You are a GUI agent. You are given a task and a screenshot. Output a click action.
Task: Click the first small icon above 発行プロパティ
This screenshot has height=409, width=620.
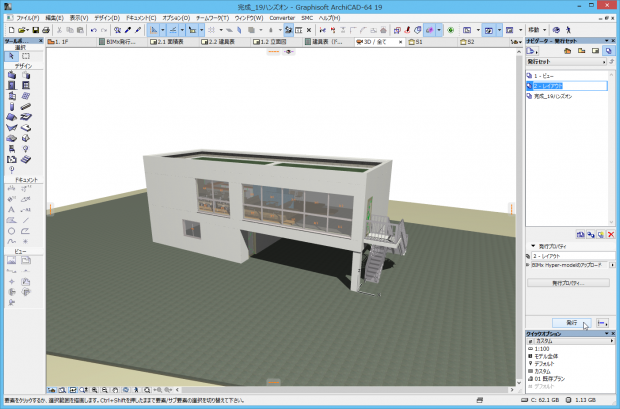pyautogui.click(x=580, y=235)
